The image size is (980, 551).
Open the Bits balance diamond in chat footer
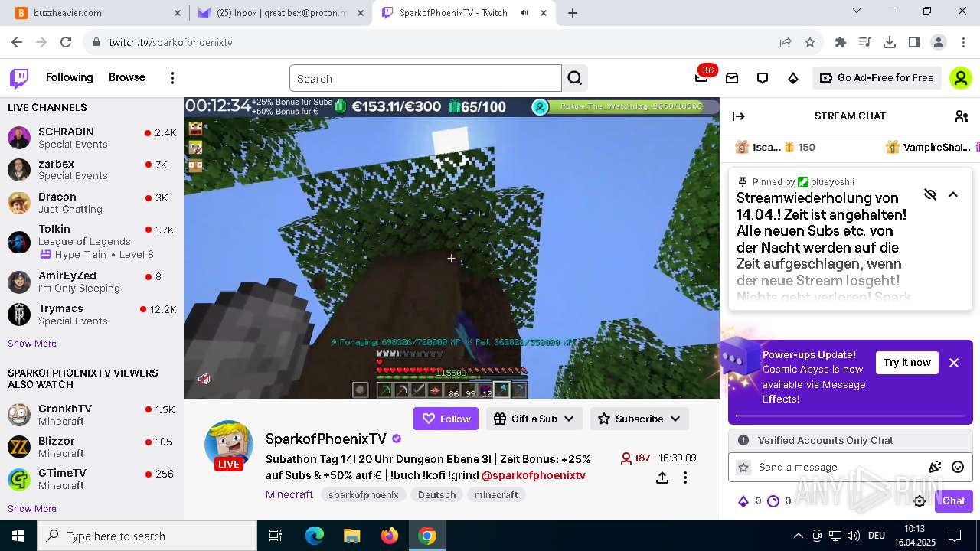(x=743, y=501)
